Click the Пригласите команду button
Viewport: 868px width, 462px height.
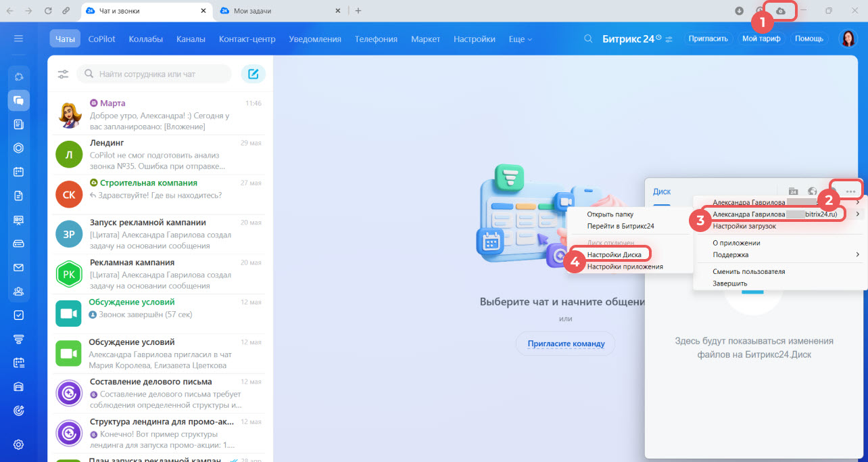[566, 344]
